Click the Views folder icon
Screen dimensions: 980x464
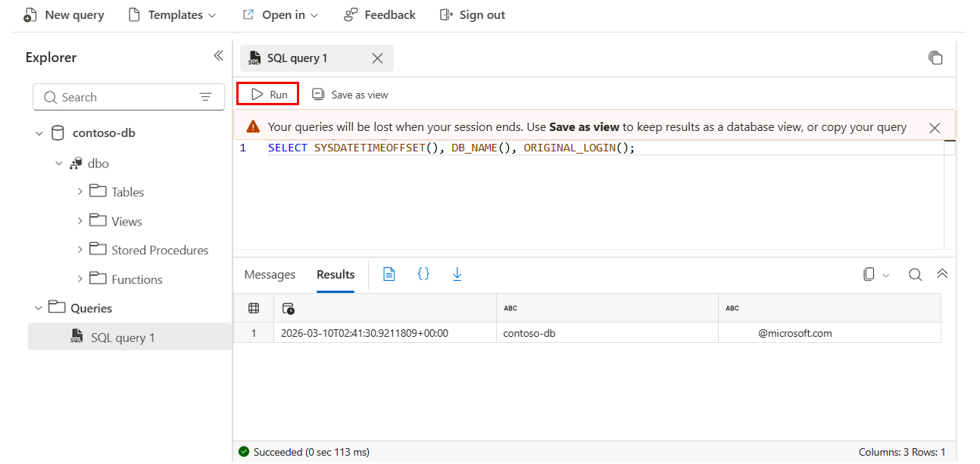[x=98, y=220]
